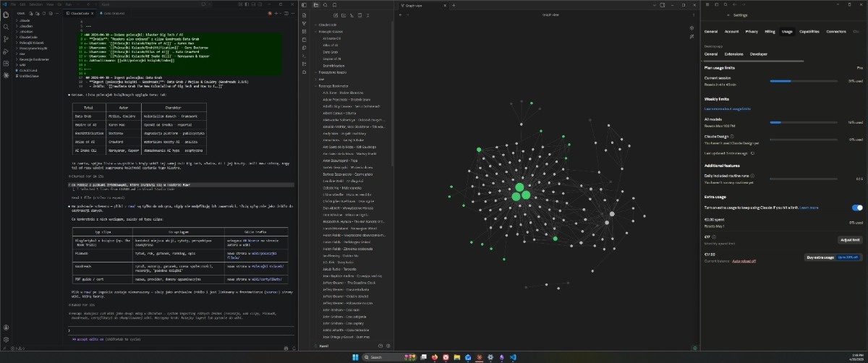The image size is (868, 363).
Task: Open Extensions sub-tab in settings
Action: 733,54
